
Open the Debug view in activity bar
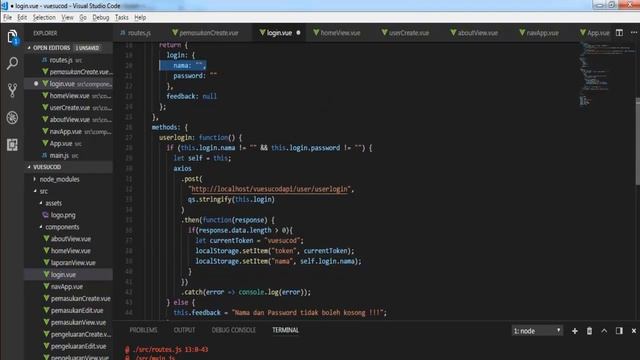pyautogui.click(x=12, y=118)
